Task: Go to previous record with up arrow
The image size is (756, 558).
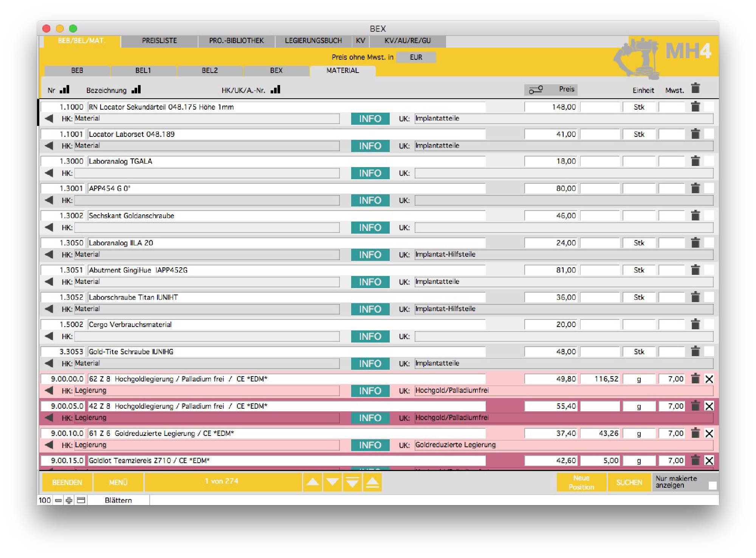Action: pos(313,482)
